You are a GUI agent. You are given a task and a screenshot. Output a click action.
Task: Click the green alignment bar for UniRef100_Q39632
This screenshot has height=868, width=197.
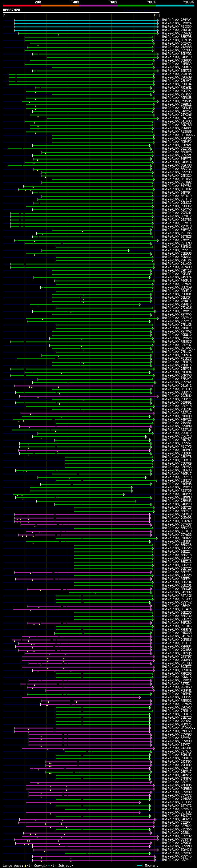pyautogui.click(x=88, y=33)
